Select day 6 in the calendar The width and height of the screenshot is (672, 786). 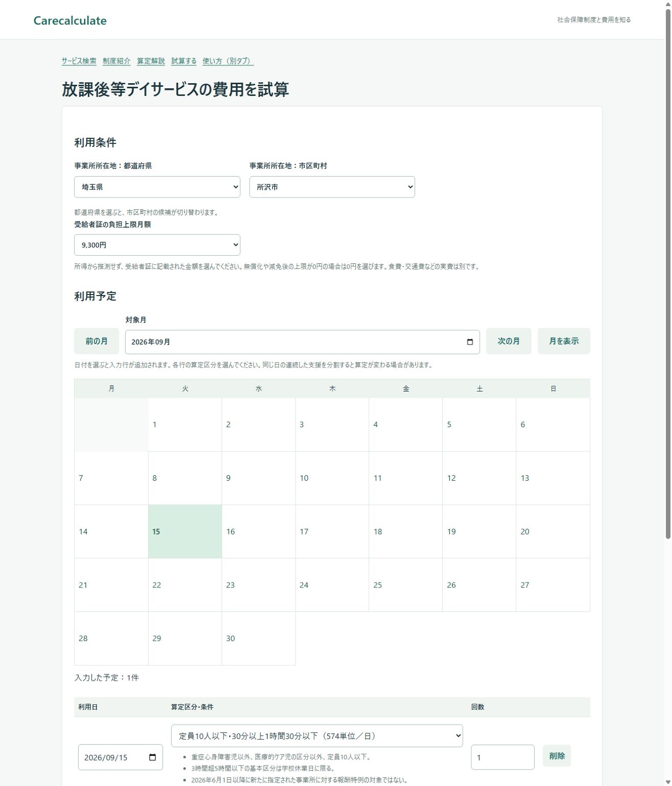click(553, 425)
